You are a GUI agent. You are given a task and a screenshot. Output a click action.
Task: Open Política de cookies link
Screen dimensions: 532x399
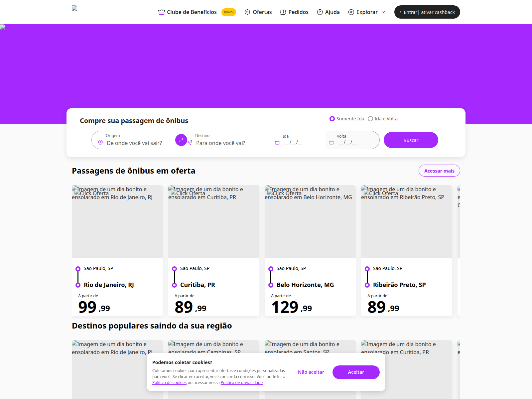click(169, 383)
